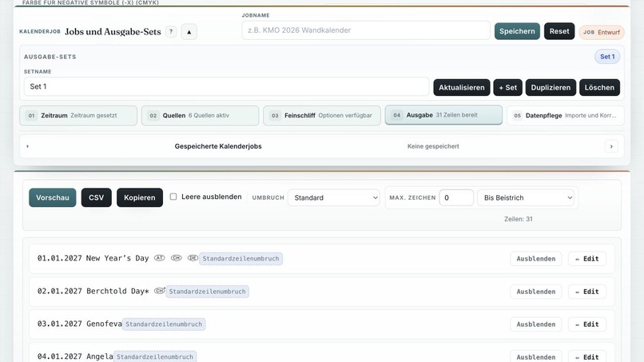The image size is (644, 362).
Task: Click the text 01.01.2027 New Year's Day
Action: pos(93,258)
